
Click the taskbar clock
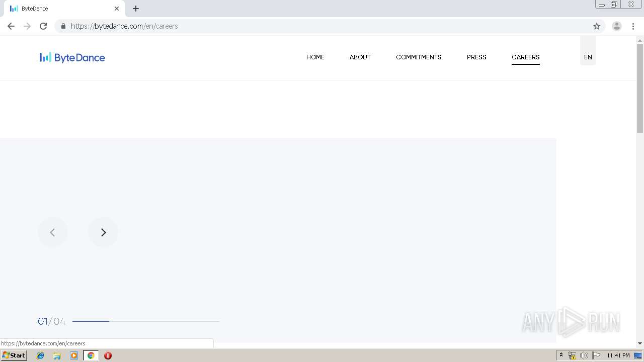tap(618, 355)
